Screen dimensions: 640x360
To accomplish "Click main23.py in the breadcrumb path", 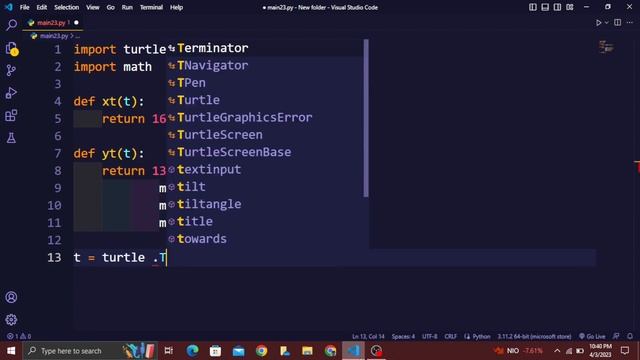I will tap(53, 36).
